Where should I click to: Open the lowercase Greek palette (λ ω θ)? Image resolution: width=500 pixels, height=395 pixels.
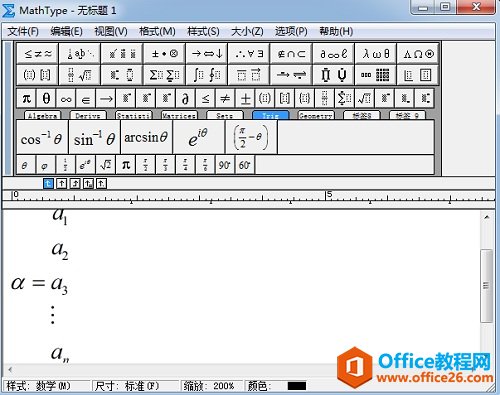coord(376,53)
